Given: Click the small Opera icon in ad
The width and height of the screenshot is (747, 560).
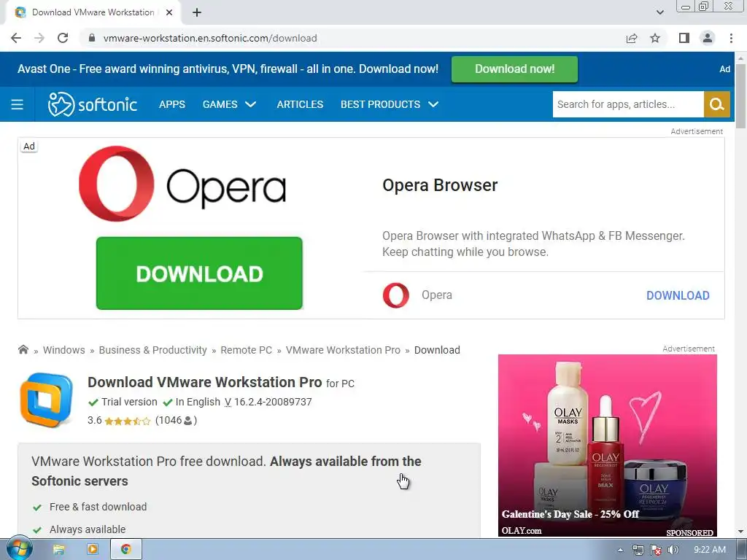Looking at the screenshot, I should click(396, 295).
